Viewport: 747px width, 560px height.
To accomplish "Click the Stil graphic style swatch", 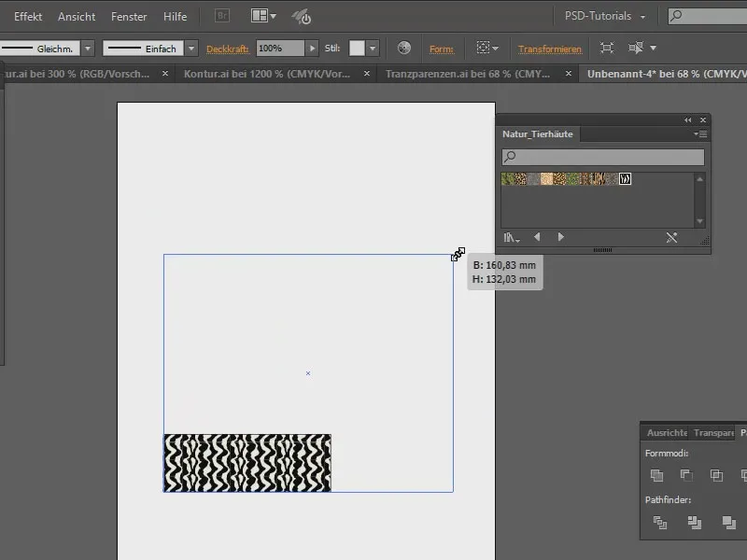I will pos(357,49).
